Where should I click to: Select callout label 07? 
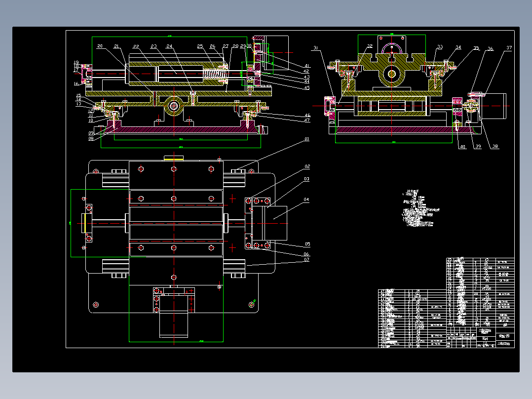306,260
